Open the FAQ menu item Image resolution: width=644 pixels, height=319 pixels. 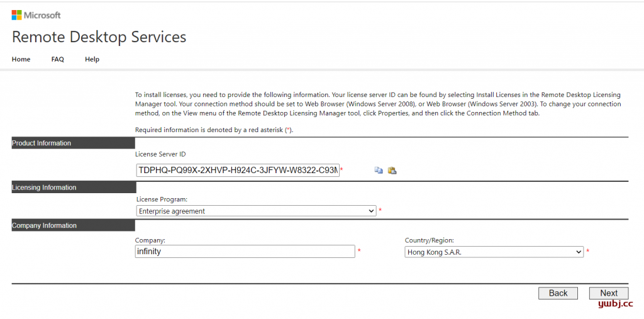(x=57, y=59)
